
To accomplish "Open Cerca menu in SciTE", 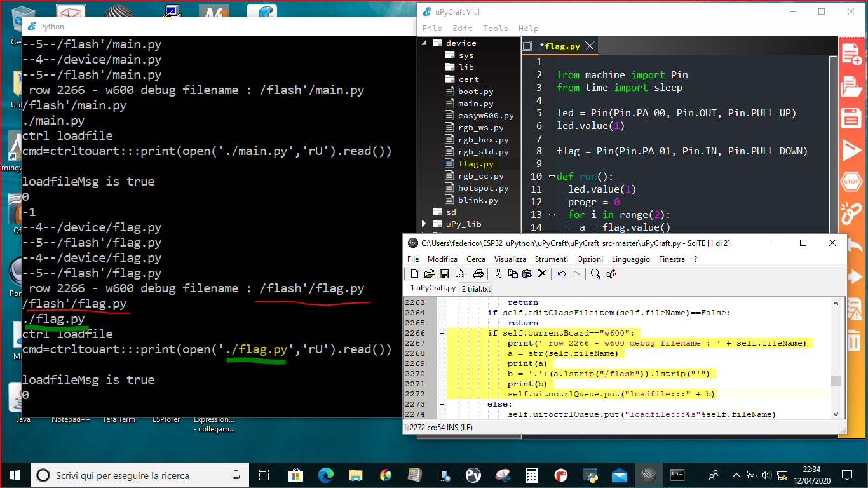I will point(476,259).
